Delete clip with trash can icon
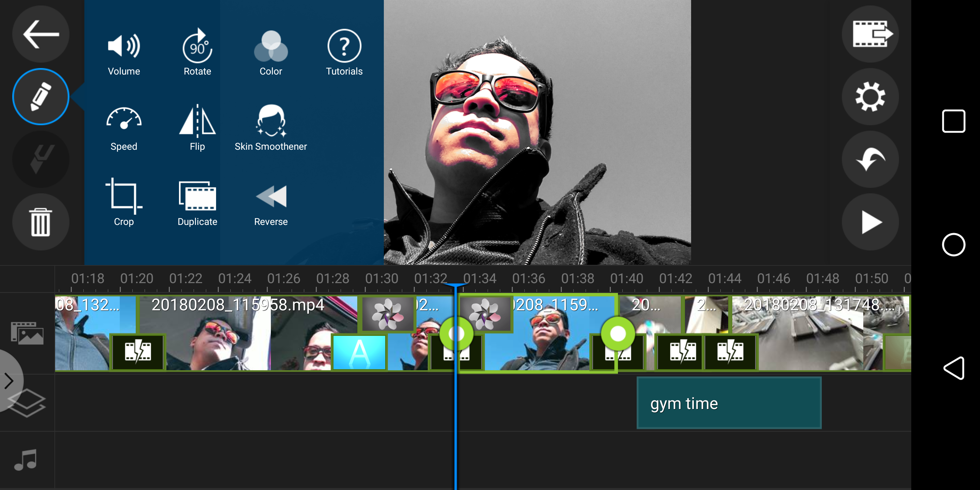Viewport: 980px width, 490px height. (41, 222)
